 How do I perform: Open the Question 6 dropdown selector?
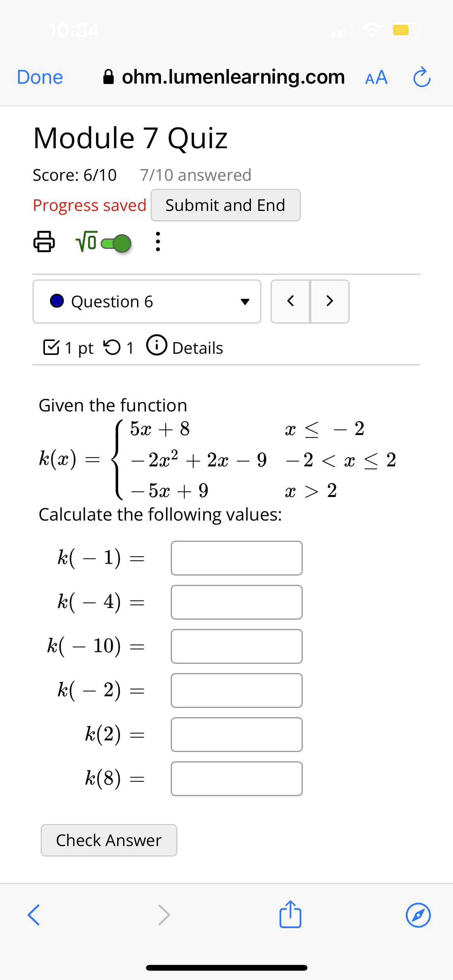[245, 302]
